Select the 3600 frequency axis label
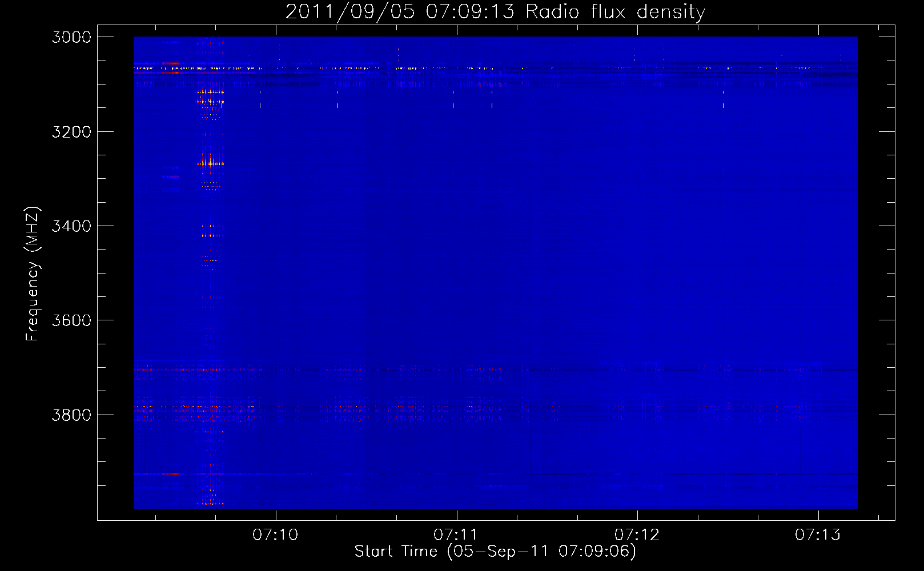Image resolution: width=924 pixels, height=571 pixels. [71, 320]
